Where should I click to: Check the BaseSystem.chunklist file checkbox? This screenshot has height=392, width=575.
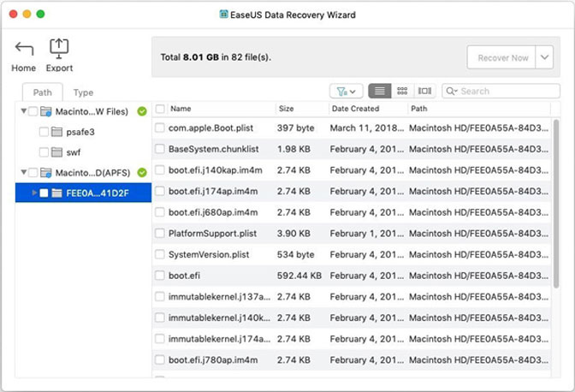click(x=159, y=149)
